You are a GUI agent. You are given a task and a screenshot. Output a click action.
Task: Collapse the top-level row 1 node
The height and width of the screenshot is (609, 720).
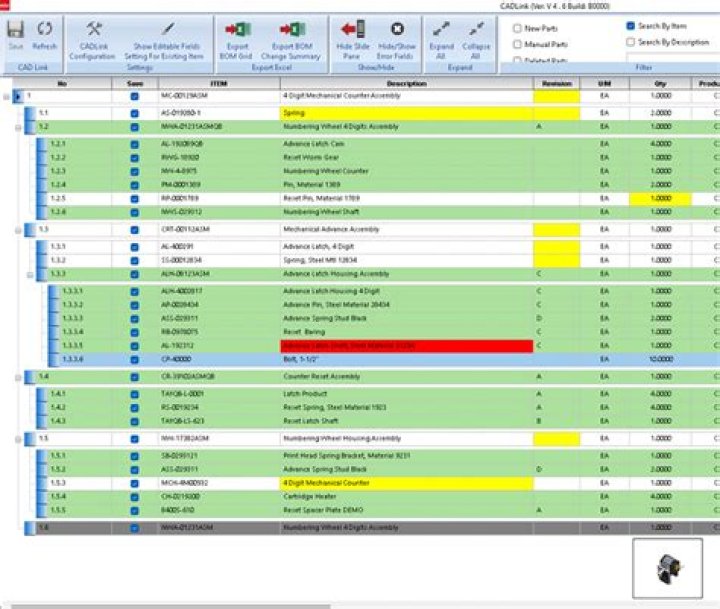(6, 97)
